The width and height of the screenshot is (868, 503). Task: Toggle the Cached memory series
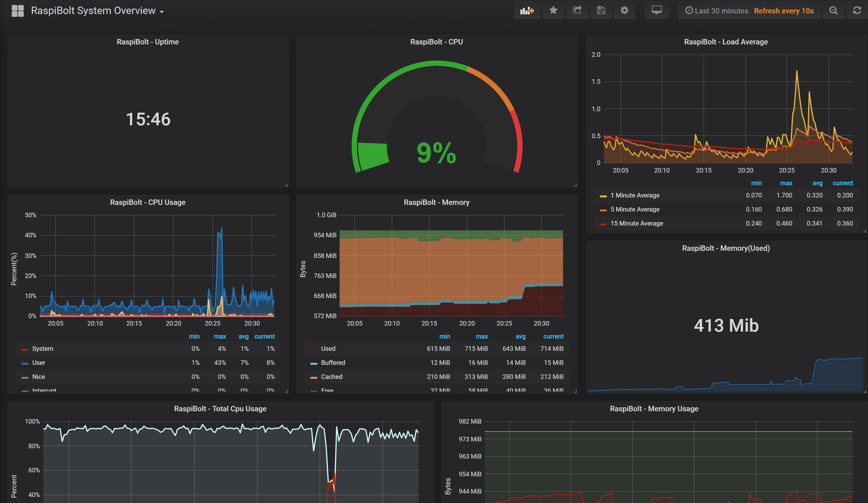tap(331, 377)
